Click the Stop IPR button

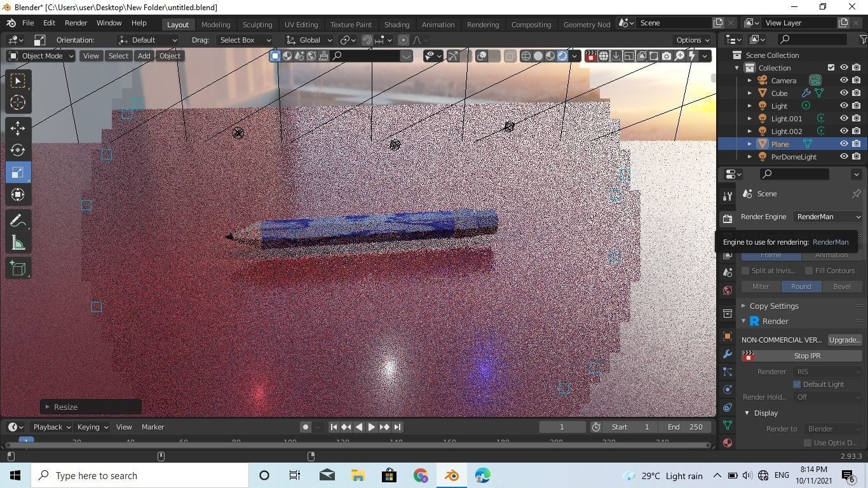802,356
